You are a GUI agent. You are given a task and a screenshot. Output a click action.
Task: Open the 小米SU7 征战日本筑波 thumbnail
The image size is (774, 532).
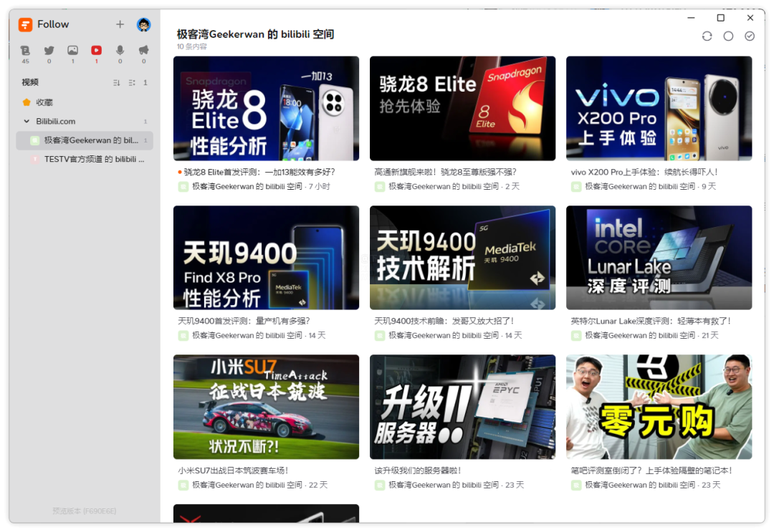(x=266, y=407)
